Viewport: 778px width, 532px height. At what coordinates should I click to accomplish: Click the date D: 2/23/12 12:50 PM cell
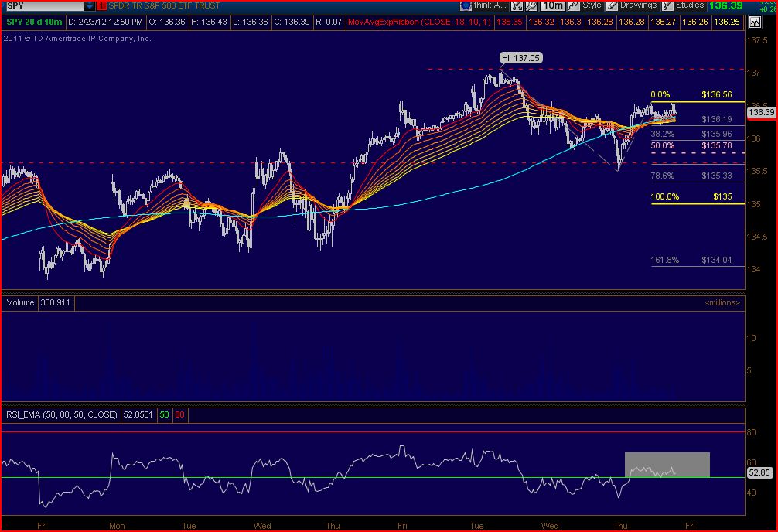pyautogui.click(x=106, y=22)
